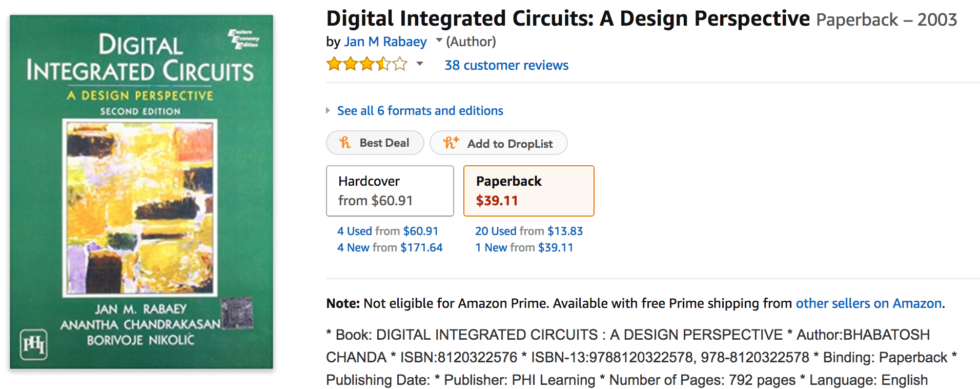Click the star rating icons

point(367,64)
